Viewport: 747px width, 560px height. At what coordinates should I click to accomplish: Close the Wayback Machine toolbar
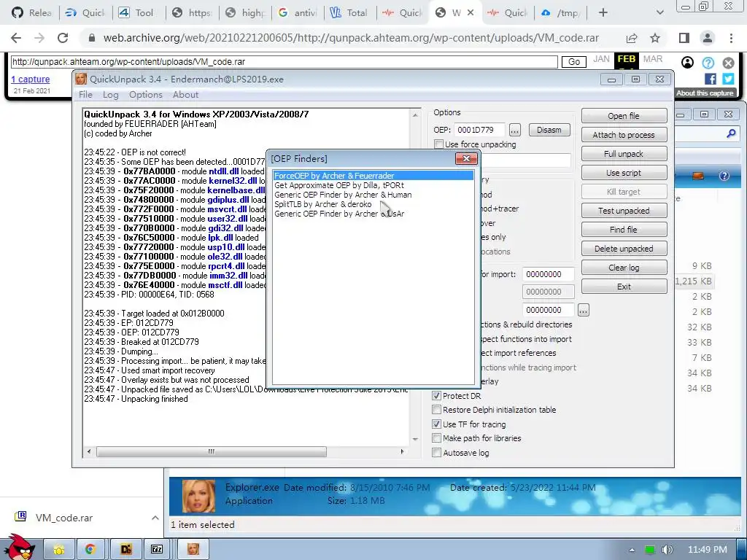click(728, 63)
